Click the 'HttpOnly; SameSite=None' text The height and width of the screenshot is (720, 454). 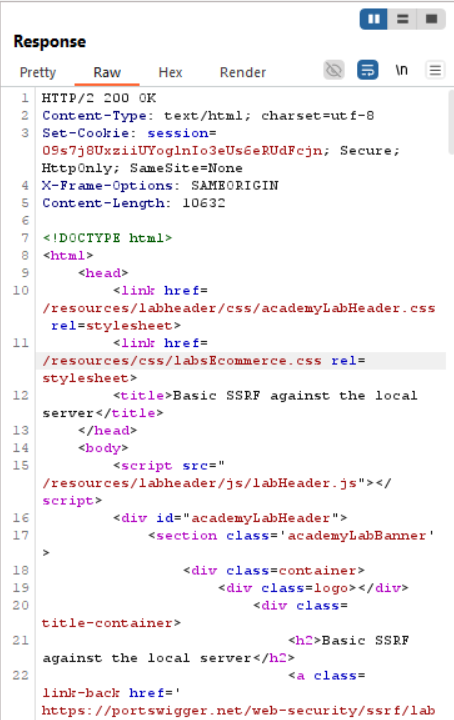point(142,168)
